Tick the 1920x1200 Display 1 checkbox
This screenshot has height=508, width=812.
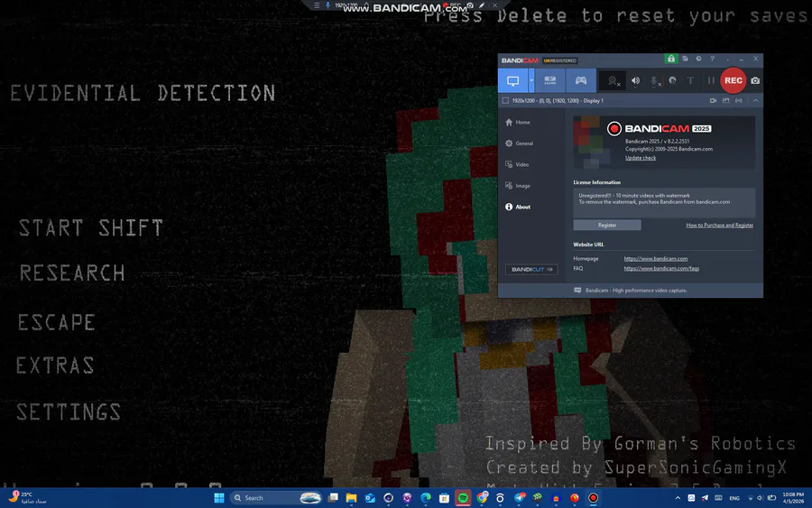pyautogui.click(x=505, y=100)
